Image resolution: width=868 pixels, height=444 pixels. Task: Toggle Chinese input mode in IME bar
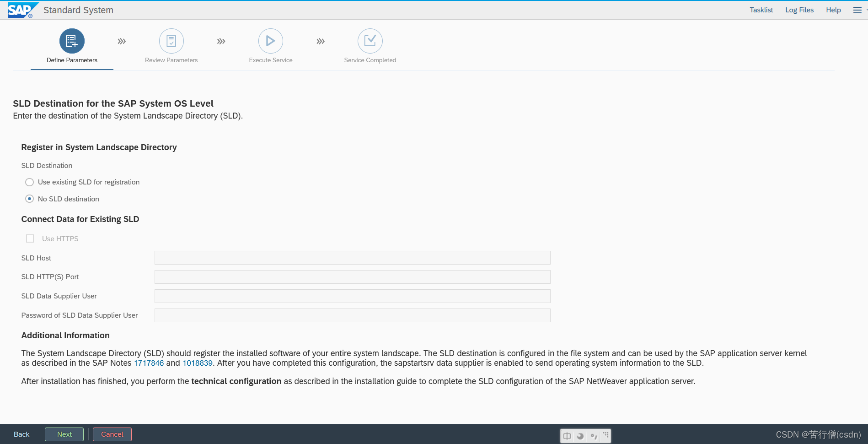tap(567, 436)
